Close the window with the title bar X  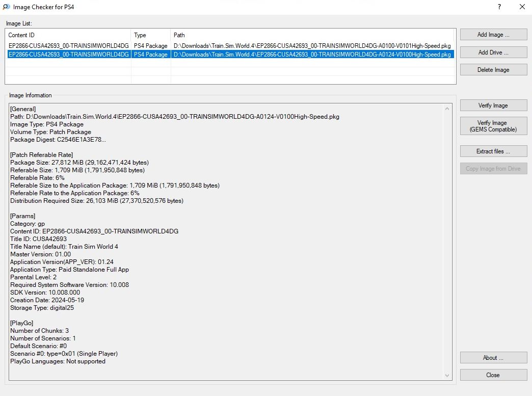pos(522,7)
